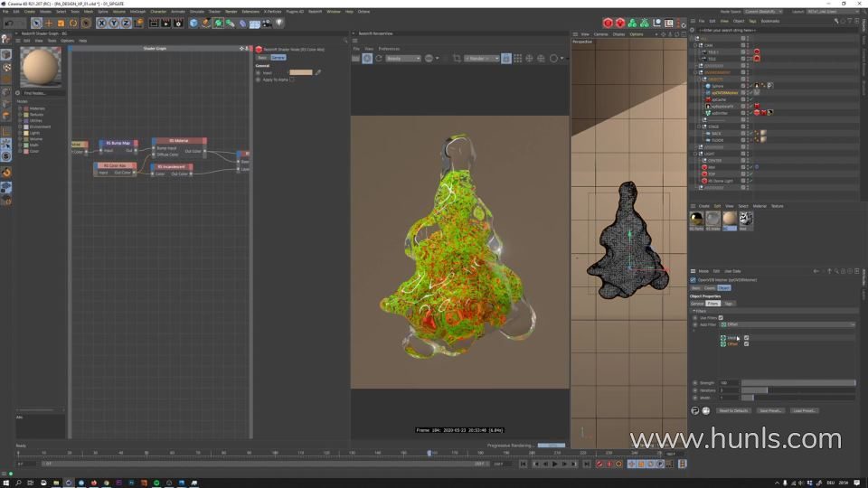Image resolution: width=868 pixels, height=488 pixels.
Task: Click the material preview sphere thumbnail
Action: coord(41,66)
